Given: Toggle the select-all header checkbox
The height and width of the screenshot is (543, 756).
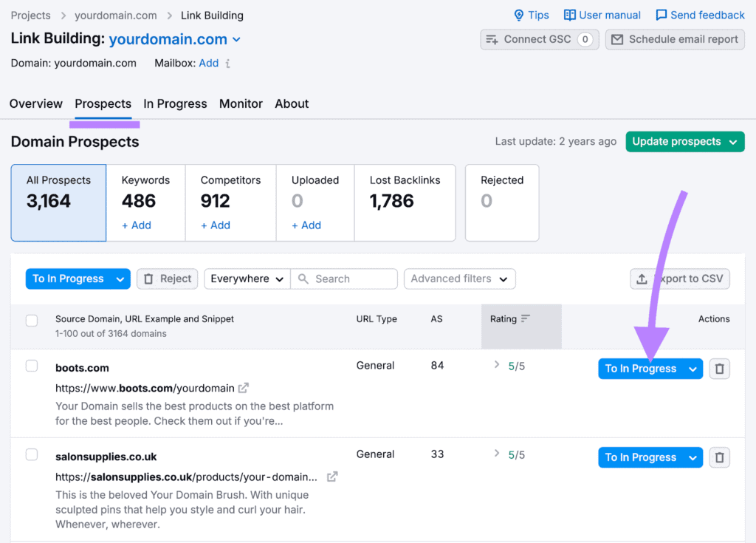Looking at the screenshot, I should (32, 320).
